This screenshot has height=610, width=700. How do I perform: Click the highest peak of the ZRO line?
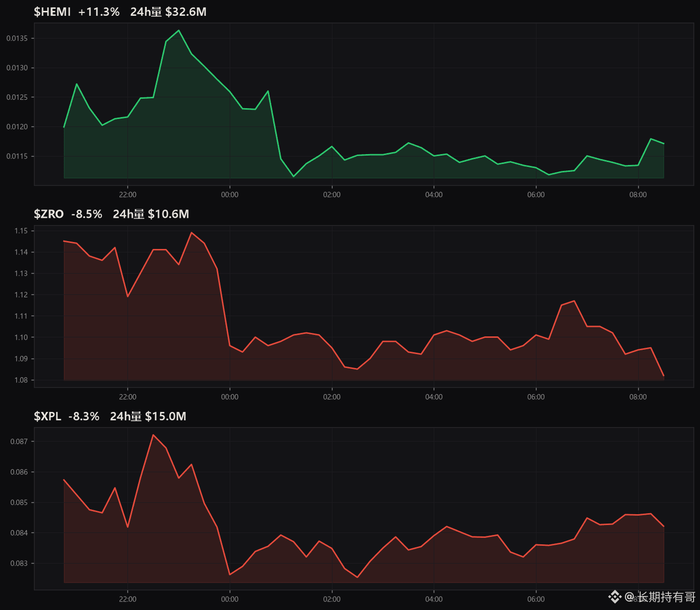tap(192, 232)
